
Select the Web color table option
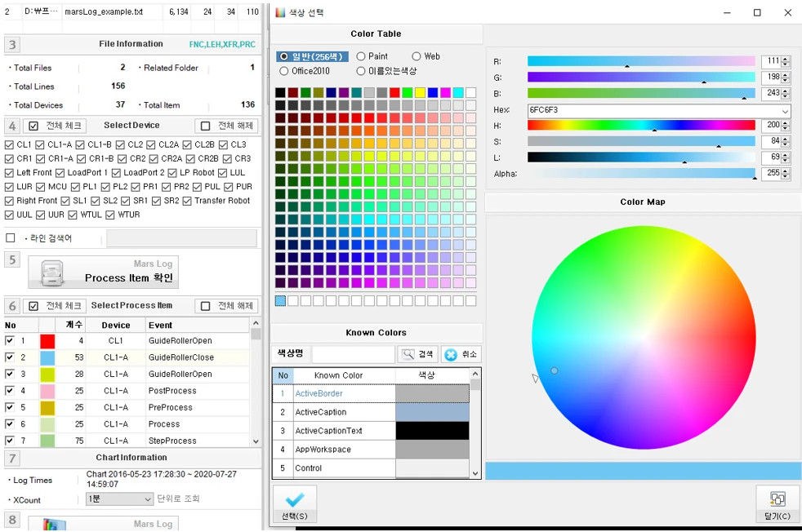coord(417,56)
